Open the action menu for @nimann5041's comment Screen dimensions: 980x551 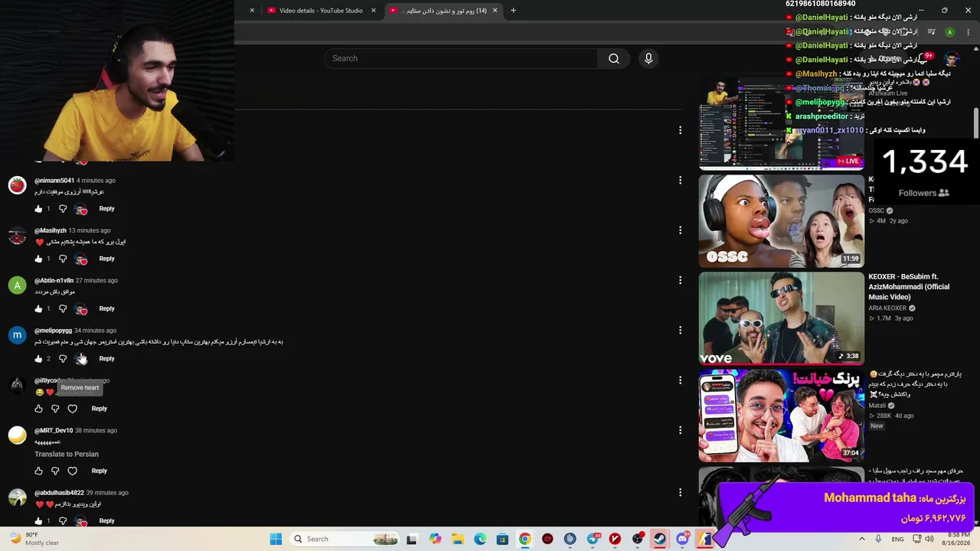pos(680,181)
